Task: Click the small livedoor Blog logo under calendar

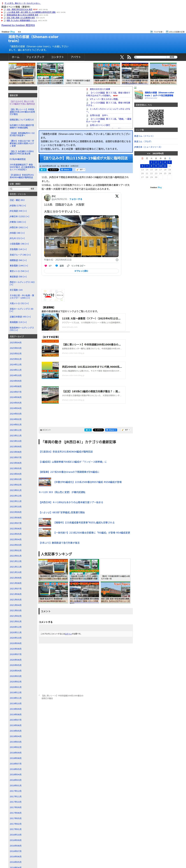Action: coord(156,187)
